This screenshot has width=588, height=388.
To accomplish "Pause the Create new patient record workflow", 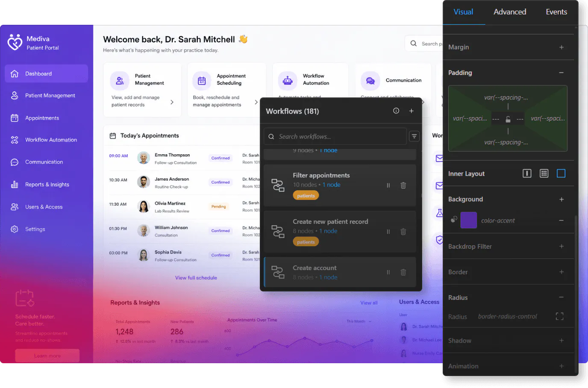I will 388,232.
